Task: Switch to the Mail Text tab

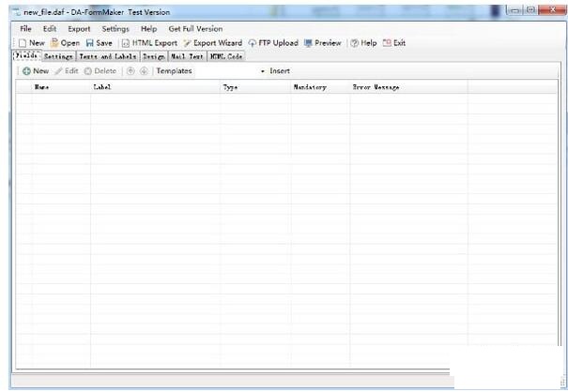Action: pyautogui.click(x=187, y=56)
